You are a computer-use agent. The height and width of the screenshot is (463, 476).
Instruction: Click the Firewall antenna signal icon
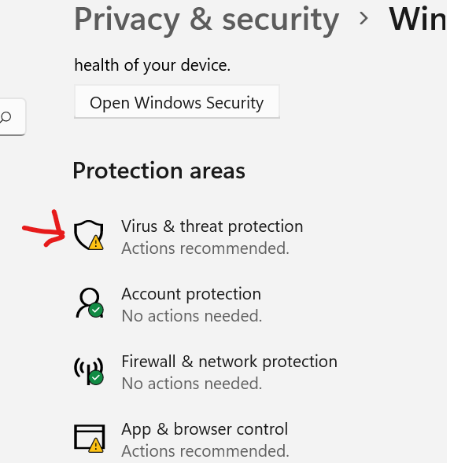(x=89, y=371)
